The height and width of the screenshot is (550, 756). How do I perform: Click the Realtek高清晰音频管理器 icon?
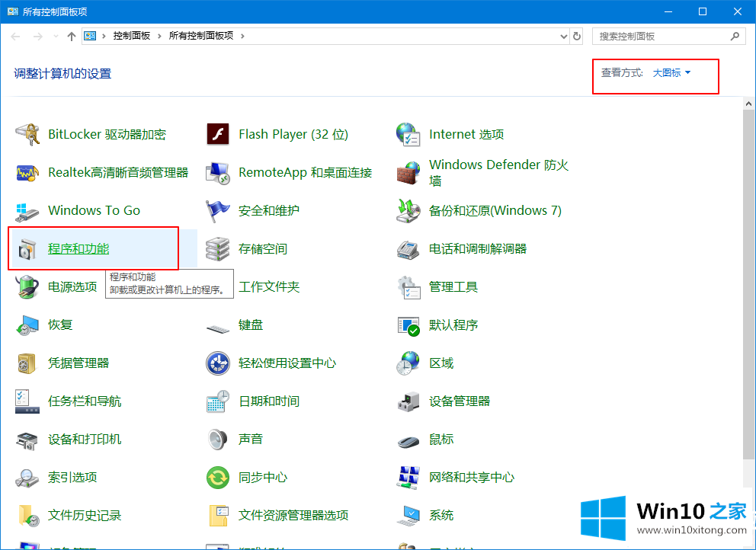tap(27, 173)
